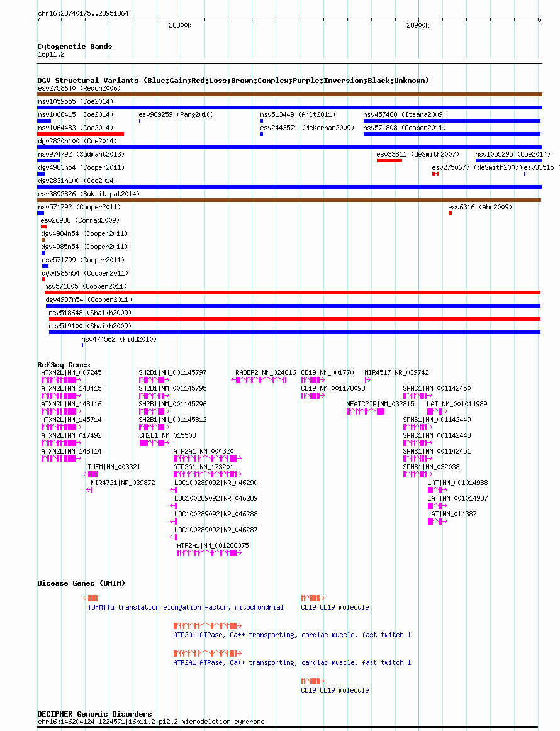This screenshot has width=560, height=731.
Task: Click CD19|NM_001178098 transcript glyph
Action: click(x=313, y=396)
